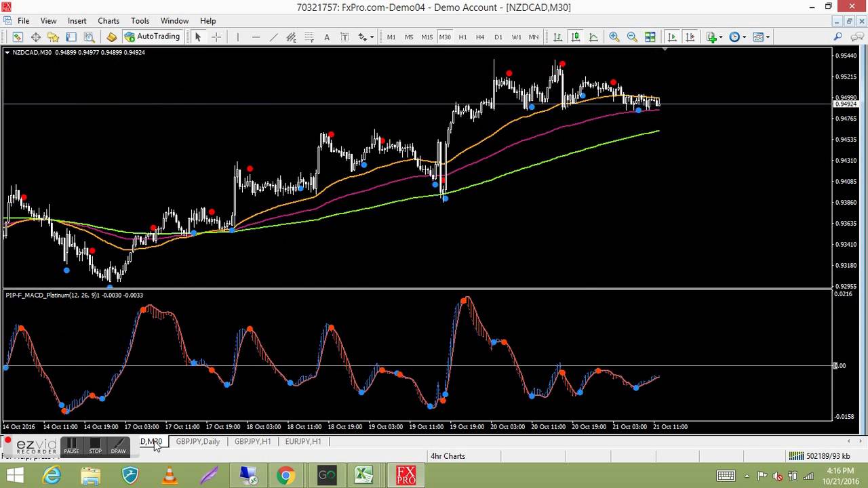Screen dimensions: 868x488
Task: Open the Help menu
Action: (x=208, y=21)
